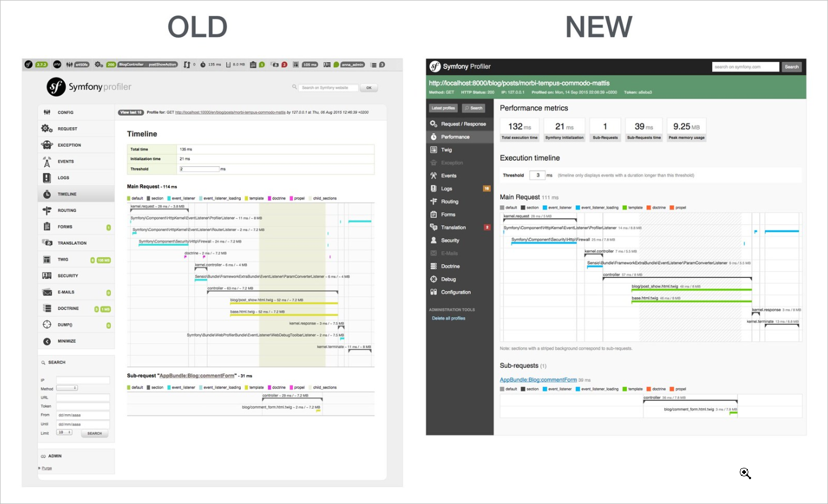The image size is (828, 504).
Task: Select Logs in NEW profiler sidebar
Action: point(460,189)
